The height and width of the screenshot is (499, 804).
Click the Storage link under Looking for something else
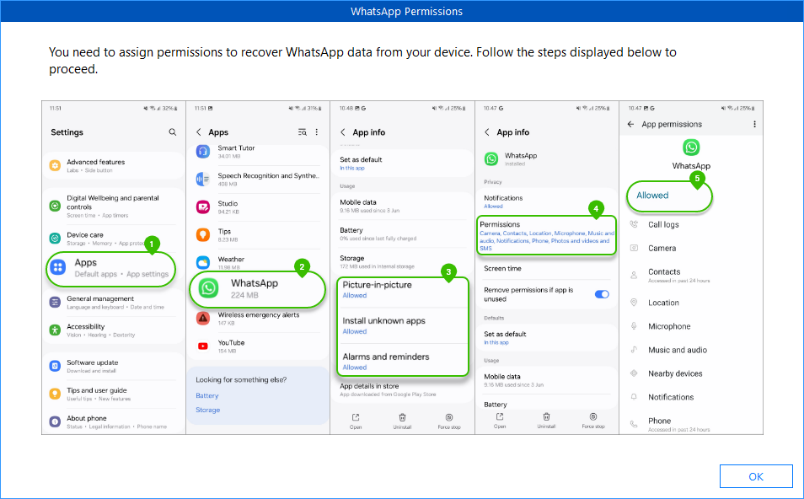click(x=208, y=410)
